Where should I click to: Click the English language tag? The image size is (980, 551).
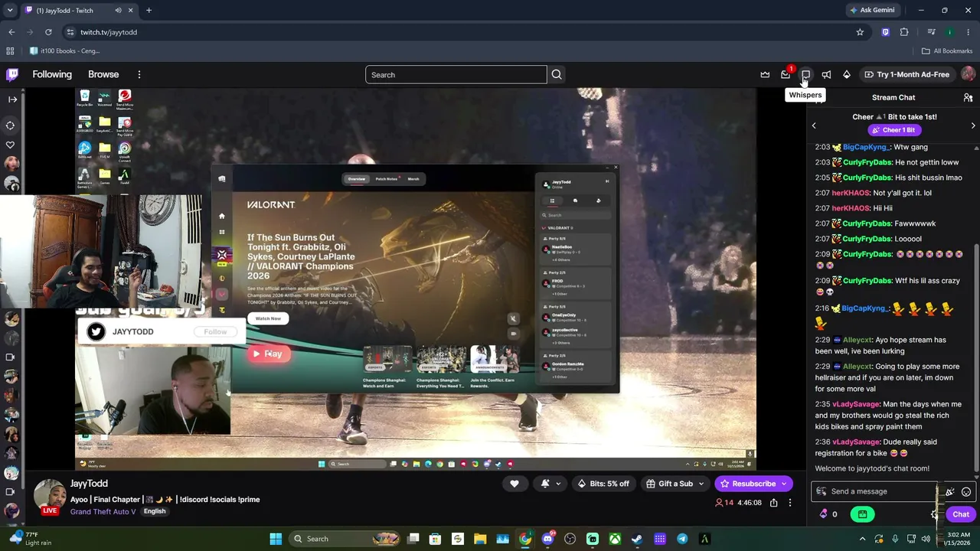tap(155, 511)
